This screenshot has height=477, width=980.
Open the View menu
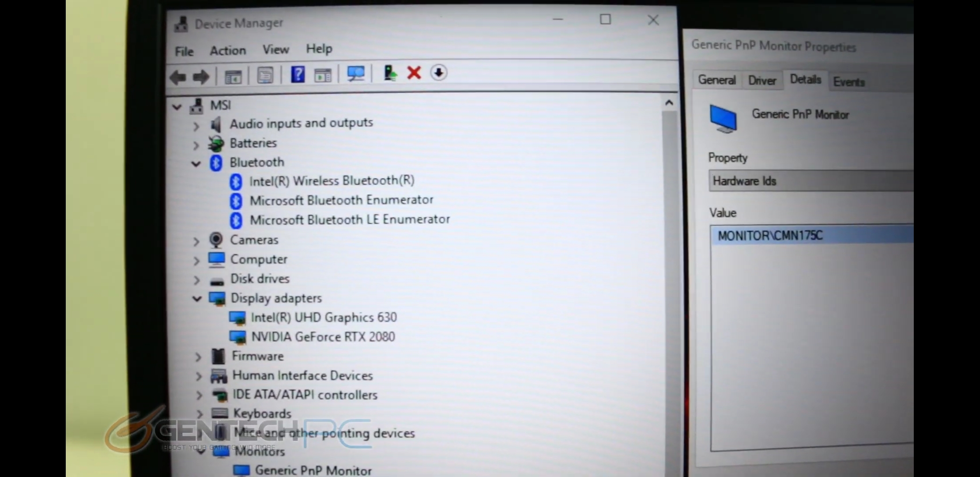276,49
